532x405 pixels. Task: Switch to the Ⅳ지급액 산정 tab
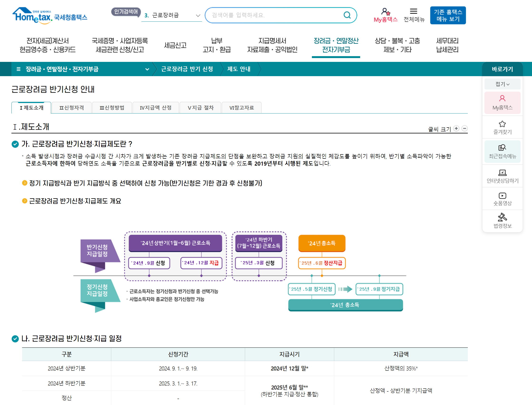pyautogui.click(x=155, y=108)
